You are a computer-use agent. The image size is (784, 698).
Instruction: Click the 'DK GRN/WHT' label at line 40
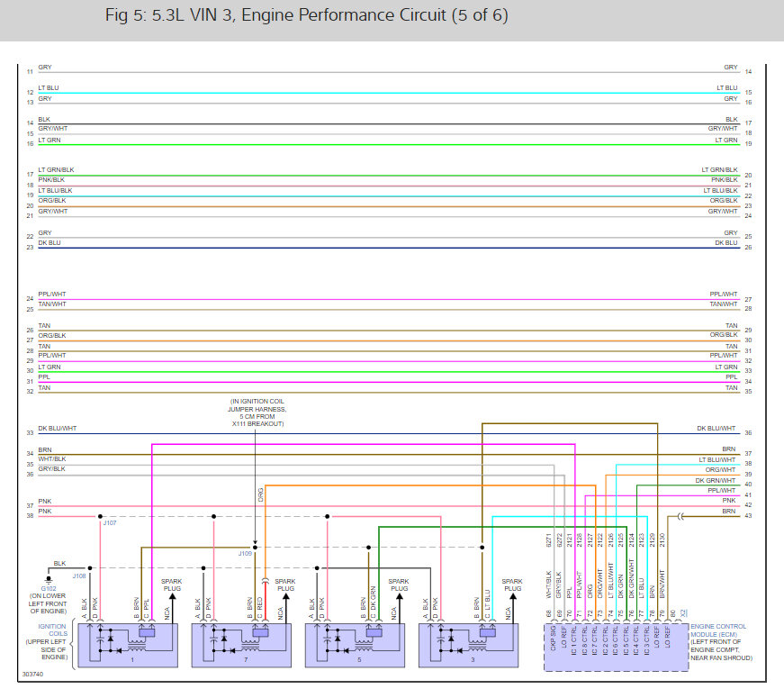[715, 480]
